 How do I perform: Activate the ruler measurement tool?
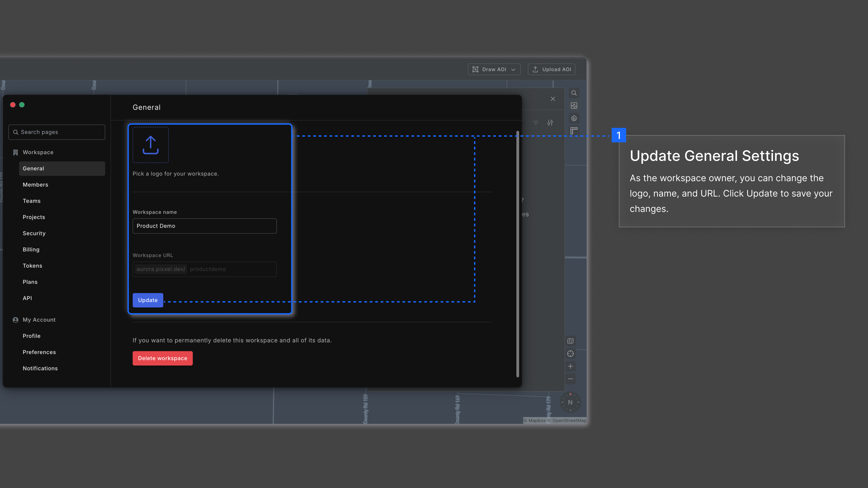(x=574, y=131)
